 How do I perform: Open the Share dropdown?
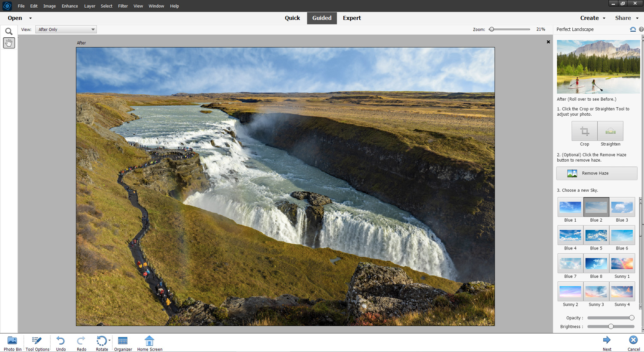pos(626,18)
